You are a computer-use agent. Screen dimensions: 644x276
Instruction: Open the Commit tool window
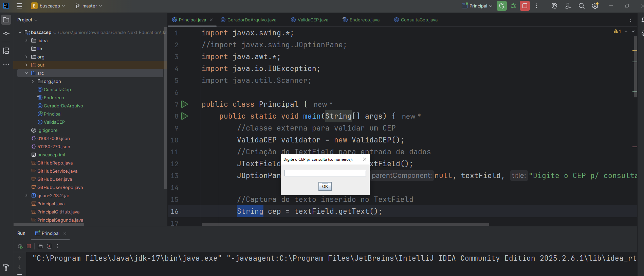[x=6, y=33]
